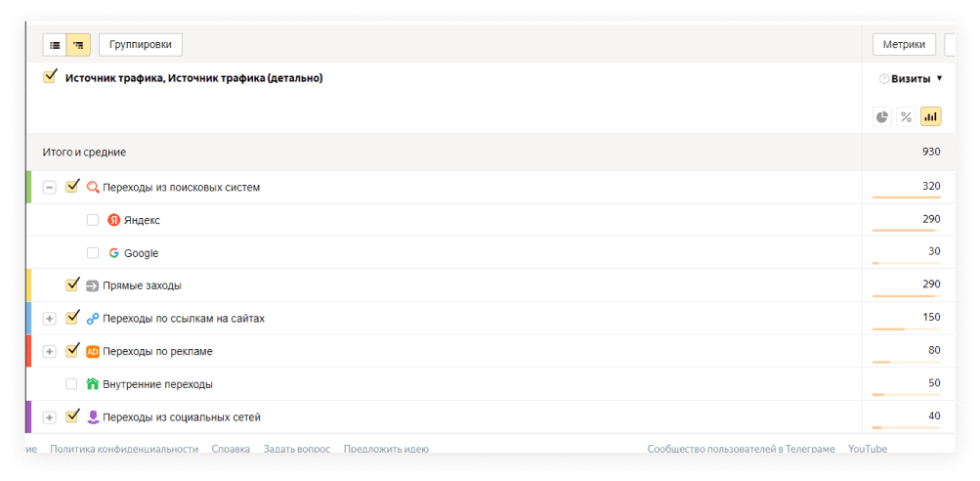
Task: Collapse Переходы из поисковых систем group
Action: tap(50, 187)
